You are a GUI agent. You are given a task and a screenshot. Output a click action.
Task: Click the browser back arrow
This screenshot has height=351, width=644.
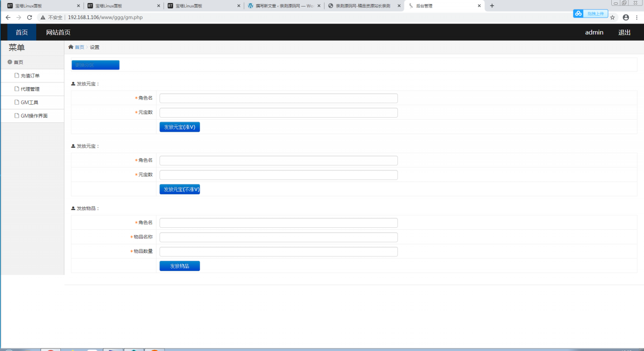[x=8, y=17]
